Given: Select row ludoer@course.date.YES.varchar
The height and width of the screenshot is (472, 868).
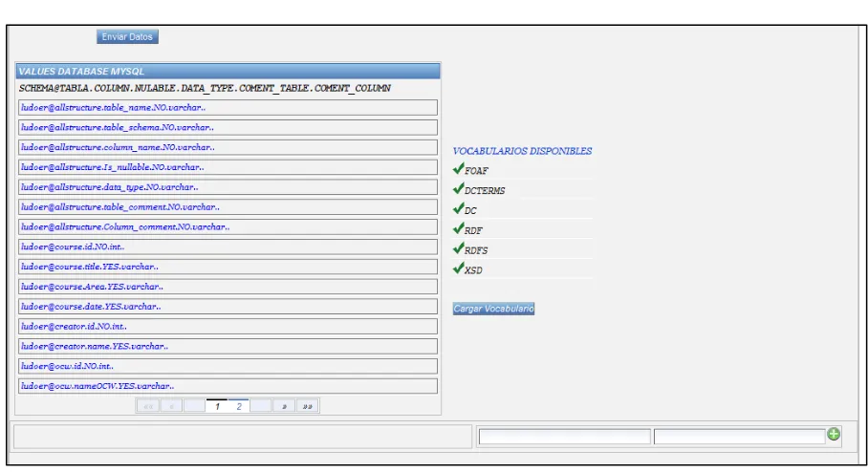Looking at the screenshot, I should coord(228,307).
